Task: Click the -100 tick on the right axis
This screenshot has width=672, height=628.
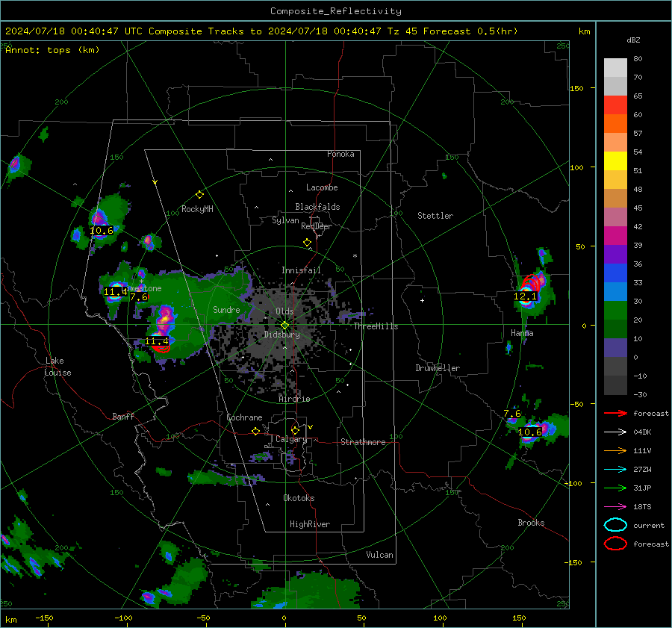Action: tap(573, 483)
